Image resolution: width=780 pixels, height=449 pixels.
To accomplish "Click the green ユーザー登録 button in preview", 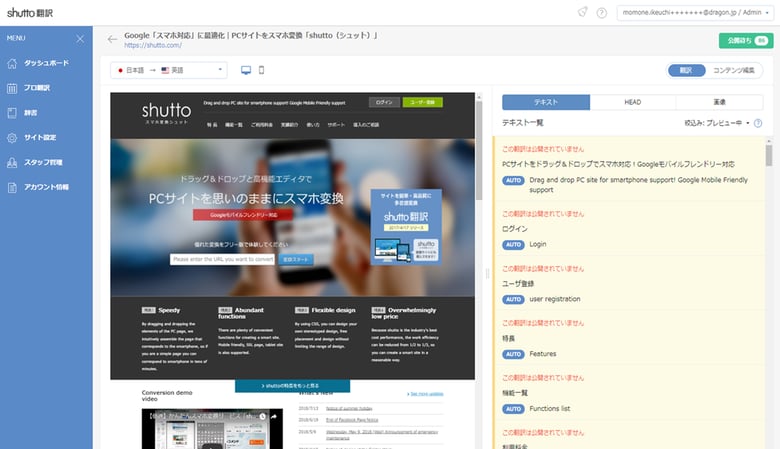I will point(422,102).
